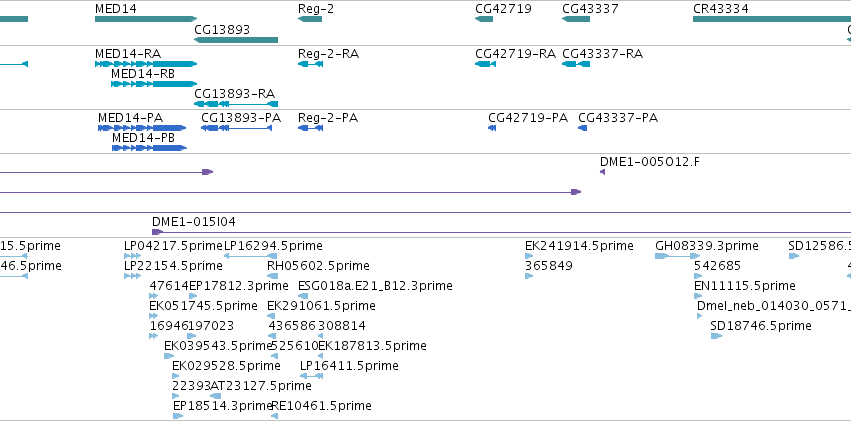Image resolution: width=851 pixels, height=421 pixels.
Task: Click the CG42719 gene glyph
Action: tap(484, 19)
